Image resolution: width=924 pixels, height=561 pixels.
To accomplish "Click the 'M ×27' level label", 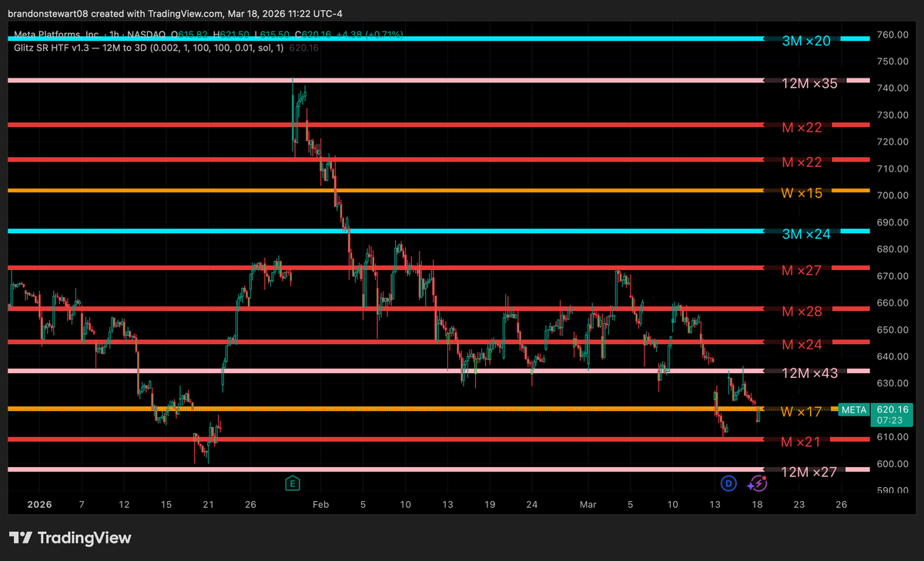I will [x=802, y=271].
